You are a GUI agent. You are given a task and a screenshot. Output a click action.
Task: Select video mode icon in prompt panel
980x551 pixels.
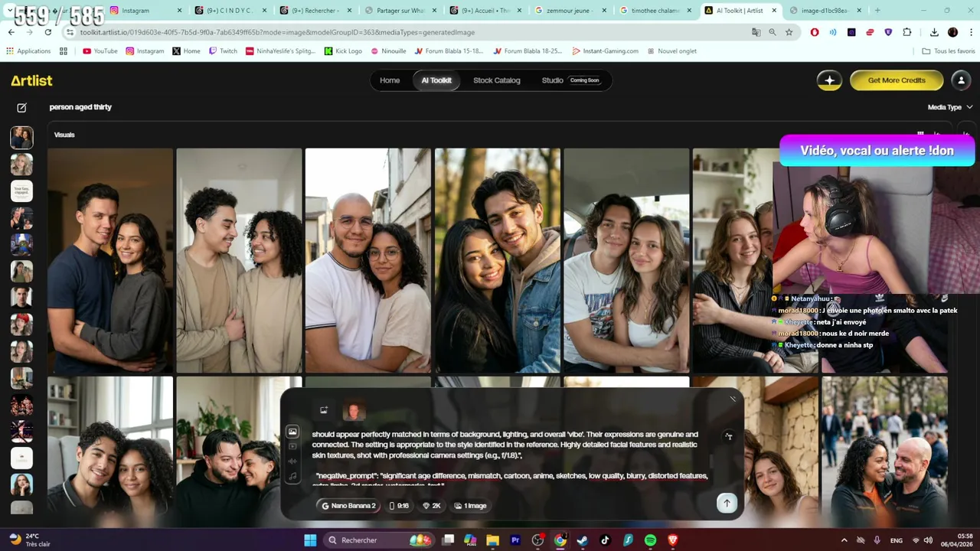pyautogui.click(x=292, y=447)
